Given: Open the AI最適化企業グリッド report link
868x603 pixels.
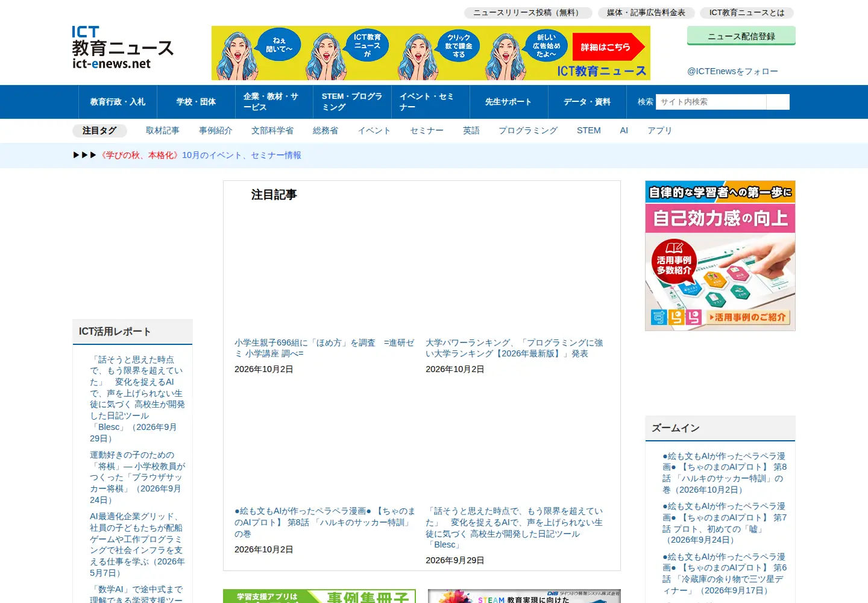Looking at the screenshot, I should click(x=138, y=545).
